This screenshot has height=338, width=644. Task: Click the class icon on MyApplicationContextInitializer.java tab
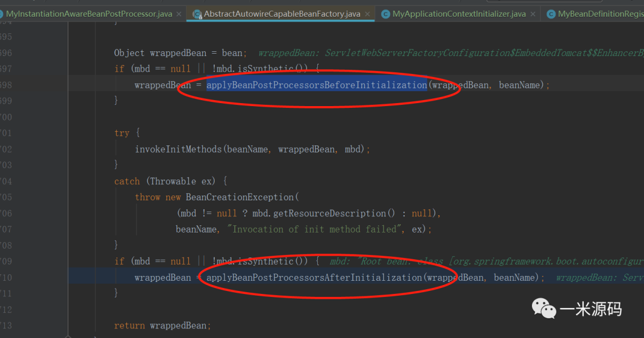point(386,14)
